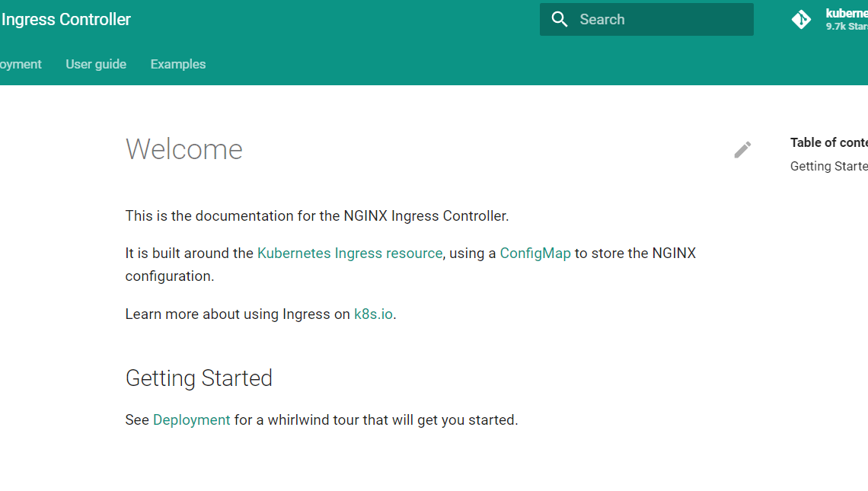Open the GitHub repository icon
Viewport: 868px width, 491px height.
click(x=801, y=19)
